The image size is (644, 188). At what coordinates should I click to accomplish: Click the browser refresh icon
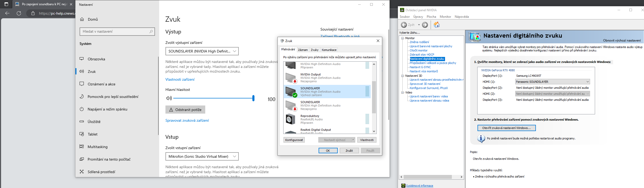pos(19,13)
